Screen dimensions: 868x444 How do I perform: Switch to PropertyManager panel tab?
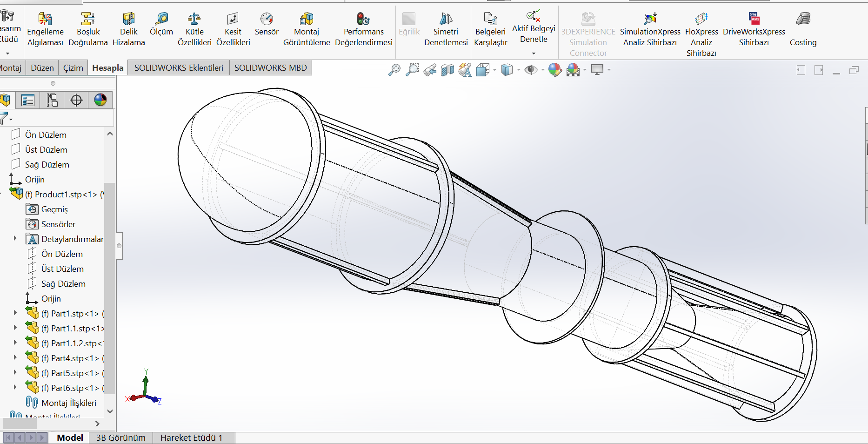28,100
